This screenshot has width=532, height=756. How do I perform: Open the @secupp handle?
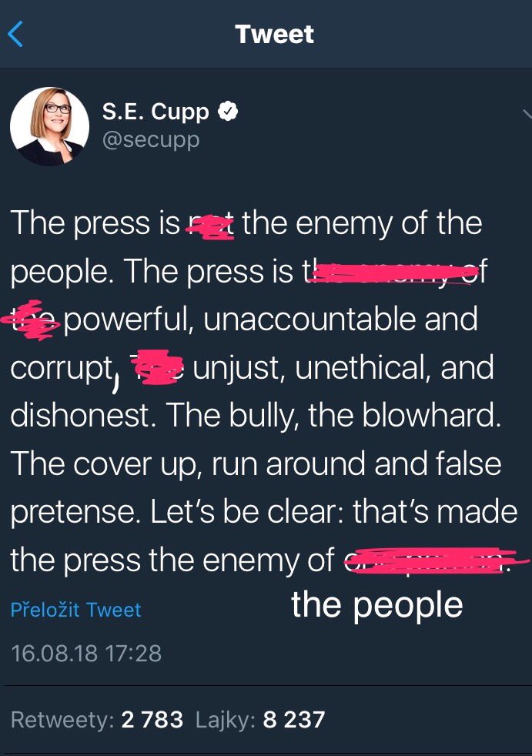[151, 140]
